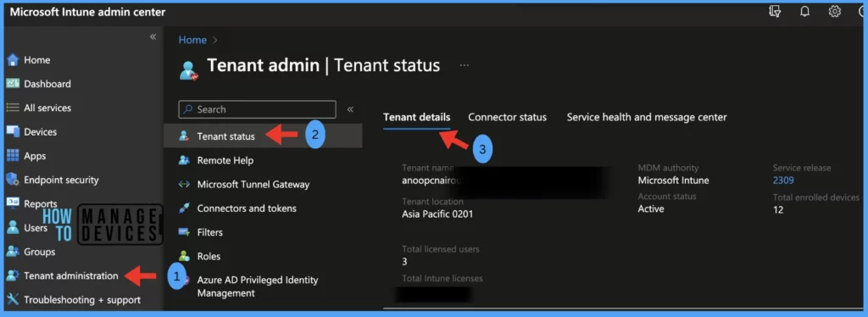Open the Troubleshooting + support wrench icon
This screenshot has height=317, width=868.
pyautogui.click(x=13, y=299)
